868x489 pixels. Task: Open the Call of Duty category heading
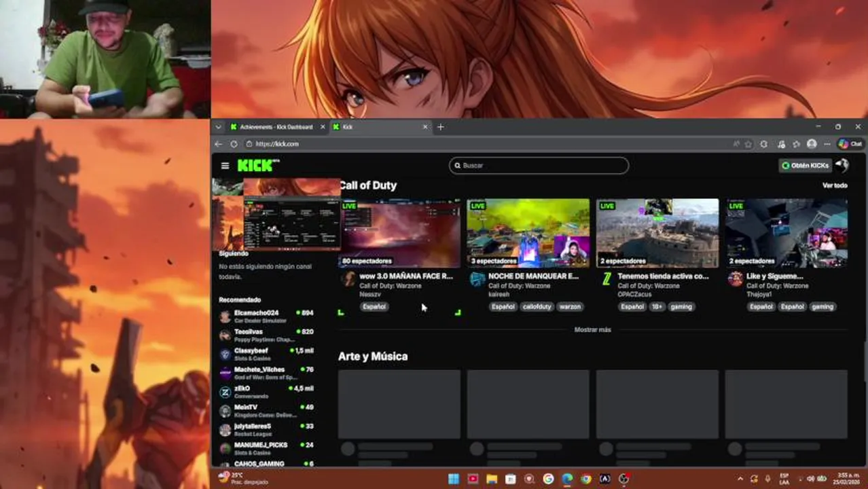[x=367, y=185]
